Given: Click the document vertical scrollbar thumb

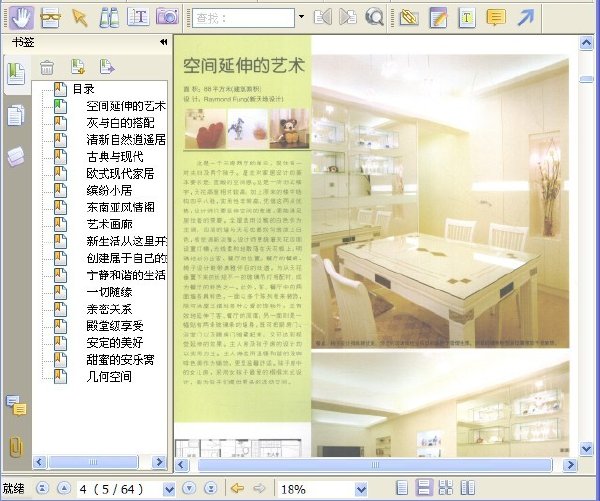Looking at the screenshot, I should click(x=586, y=79).
